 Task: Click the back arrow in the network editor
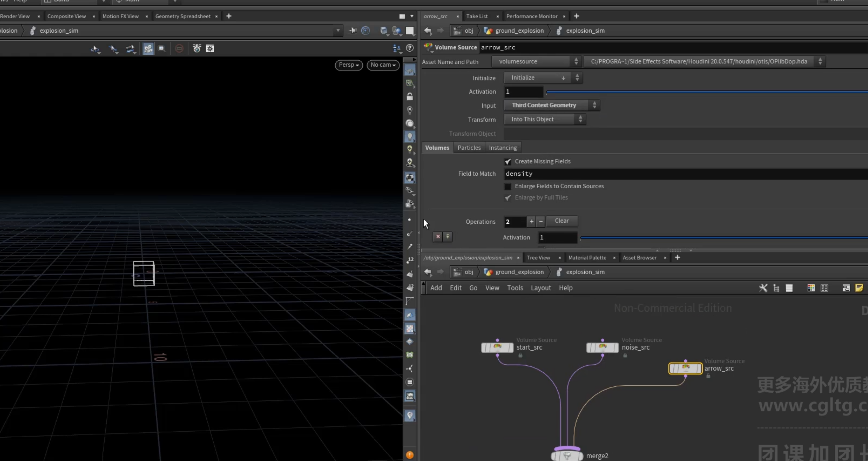click(428, 272)
